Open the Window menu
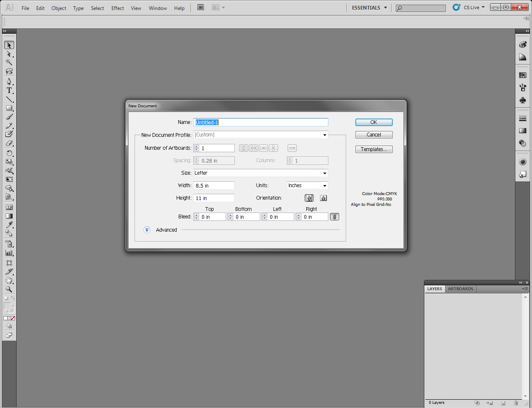Viewport: 532px width, 408px height. [x=158, y=8]
